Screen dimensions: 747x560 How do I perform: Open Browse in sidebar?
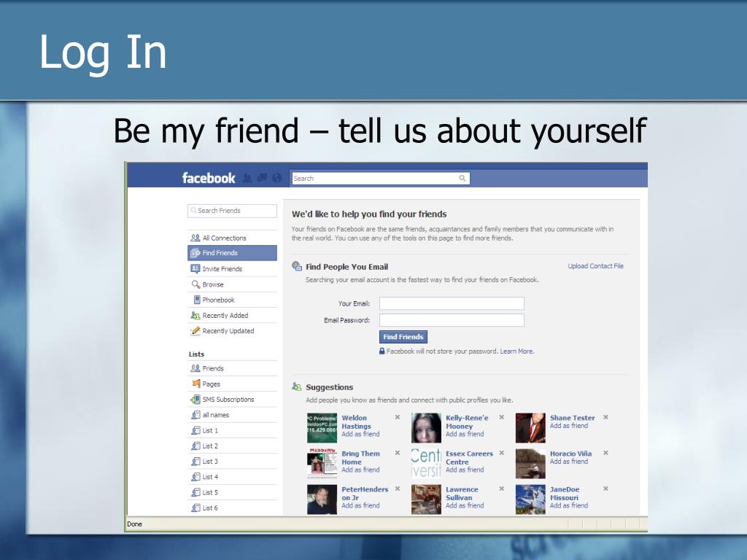coord(232,284)
